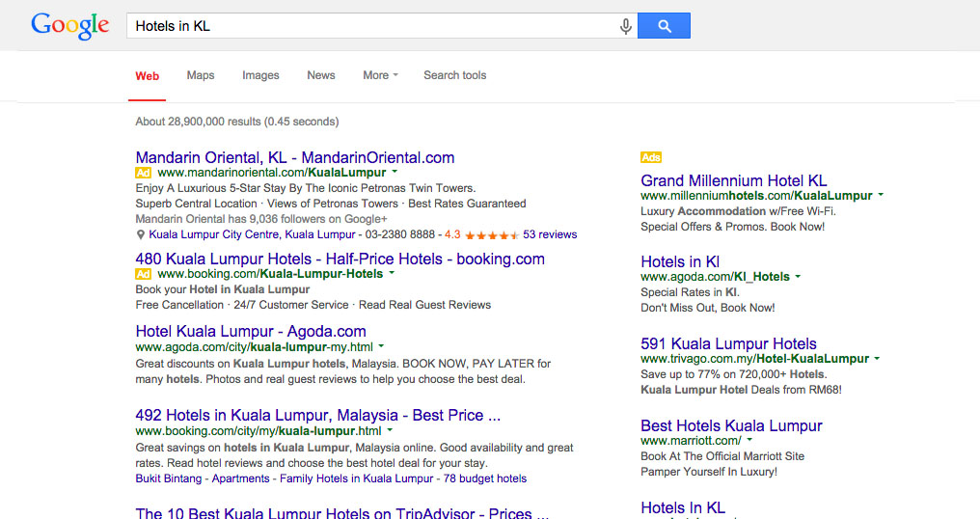Open Mandarin Oriental, KL result title
Image resolution: width=980 pixels, height=519 pixels.
pyautogui.click(x=295, y=157)
